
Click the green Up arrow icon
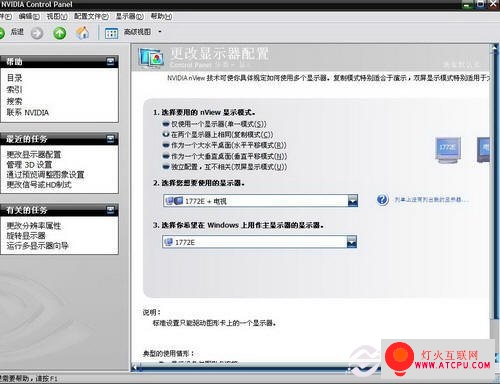(60, 33)
